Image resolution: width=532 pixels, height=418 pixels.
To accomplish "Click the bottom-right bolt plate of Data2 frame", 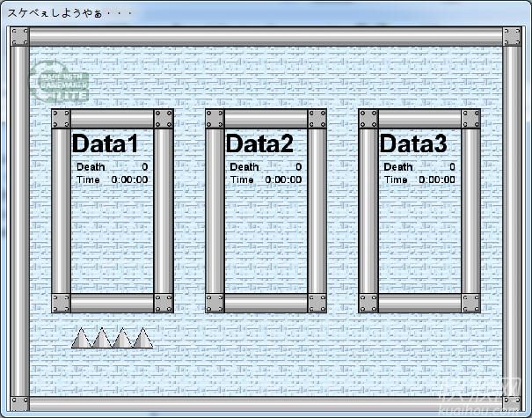I will point(317,304).
